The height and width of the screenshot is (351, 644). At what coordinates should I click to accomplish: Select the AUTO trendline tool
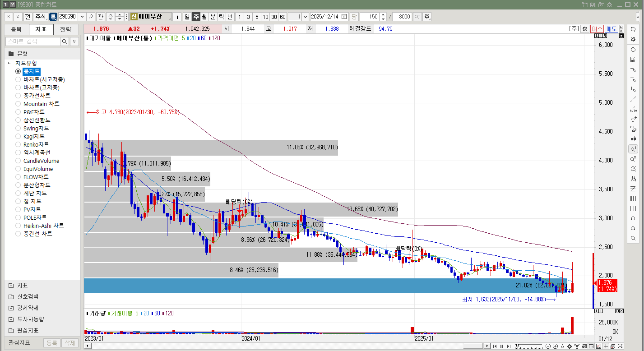tap(633, 109)
